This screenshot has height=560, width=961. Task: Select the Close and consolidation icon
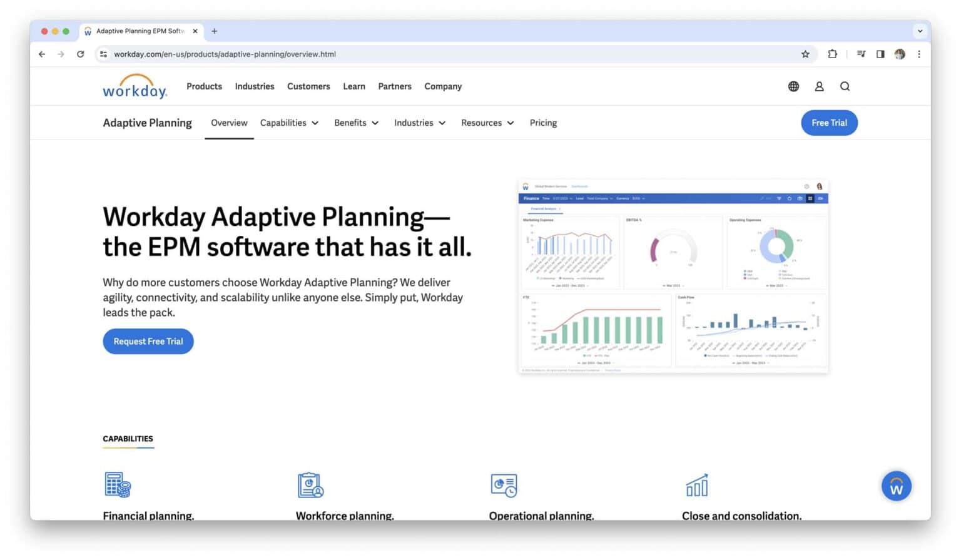tap(696, 485)
